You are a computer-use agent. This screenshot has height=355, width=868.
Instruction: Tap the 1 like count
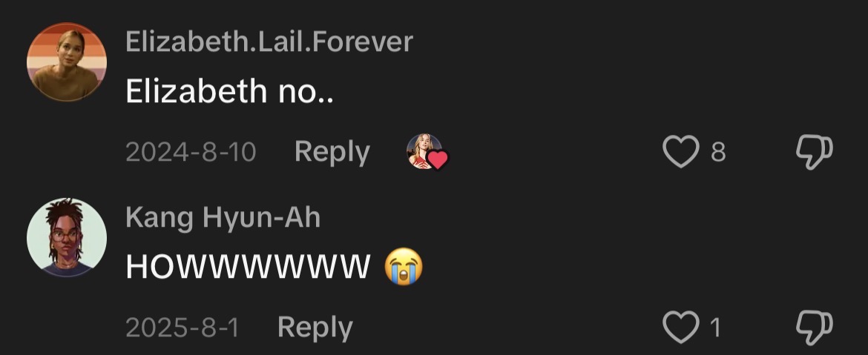coord(715,328)
